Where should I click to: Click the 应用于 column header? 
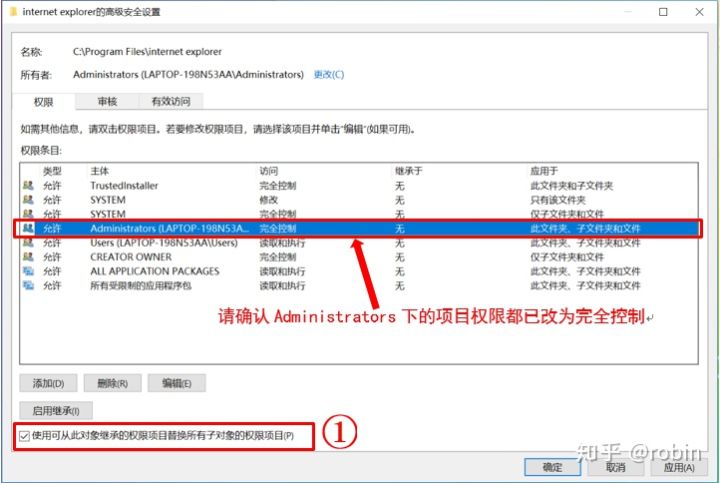point(544,171)
